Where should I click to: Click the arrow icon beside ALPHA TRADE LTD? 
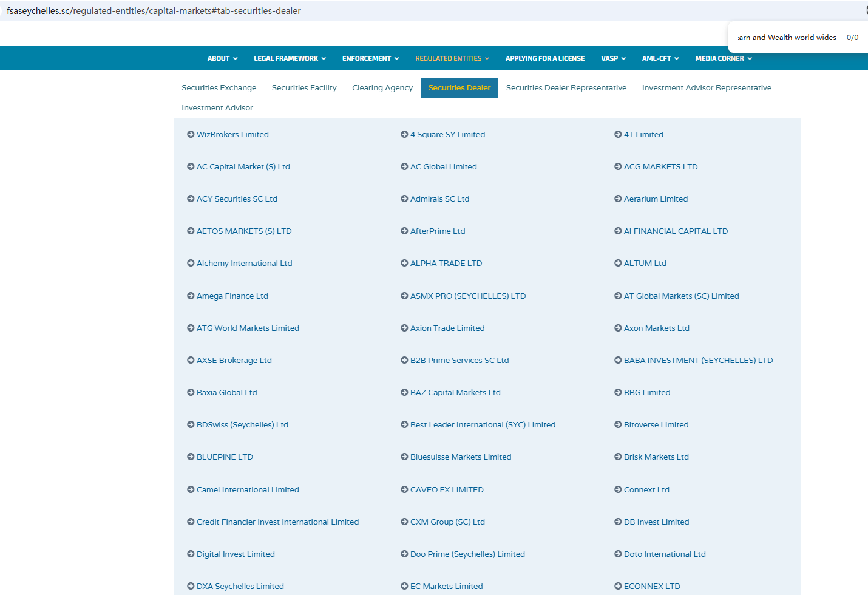tap(404, 263)
